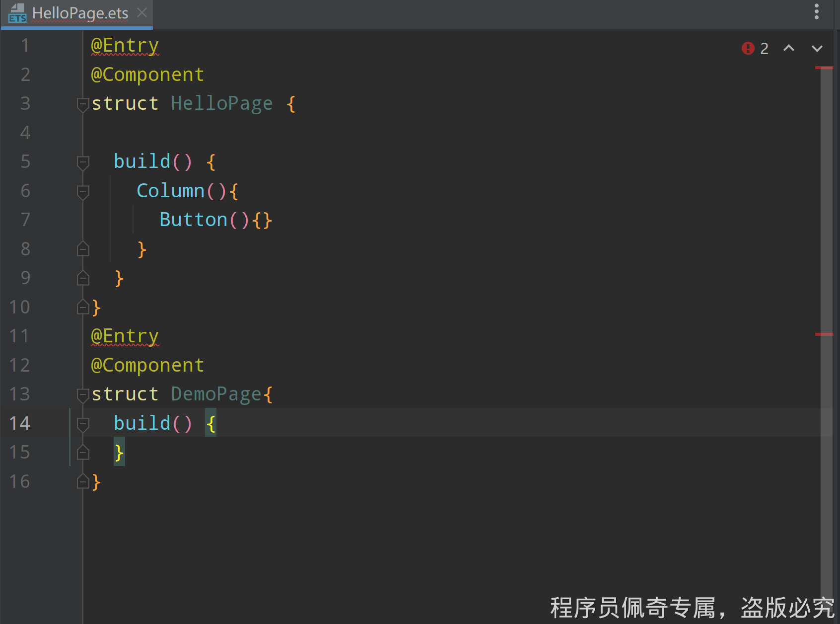Viewport: 840px width, 624px height.
Task: Click fold end marker on line 16
Action: (83, 481)
